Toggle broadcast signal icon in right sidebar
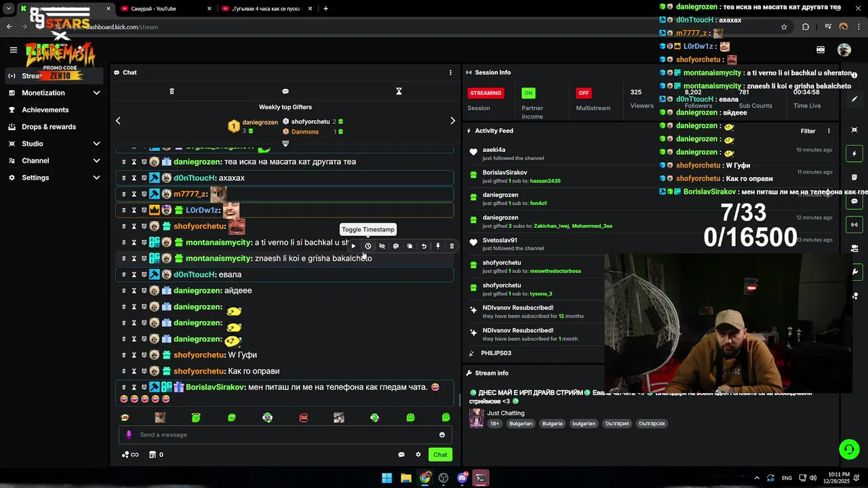 click(854, 224)
